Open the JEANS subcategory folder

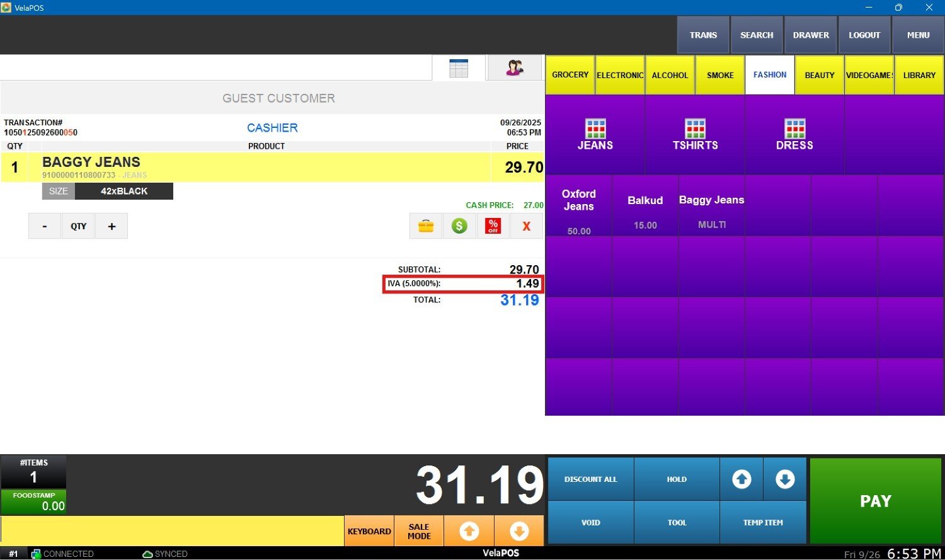[x=595, y=135]
